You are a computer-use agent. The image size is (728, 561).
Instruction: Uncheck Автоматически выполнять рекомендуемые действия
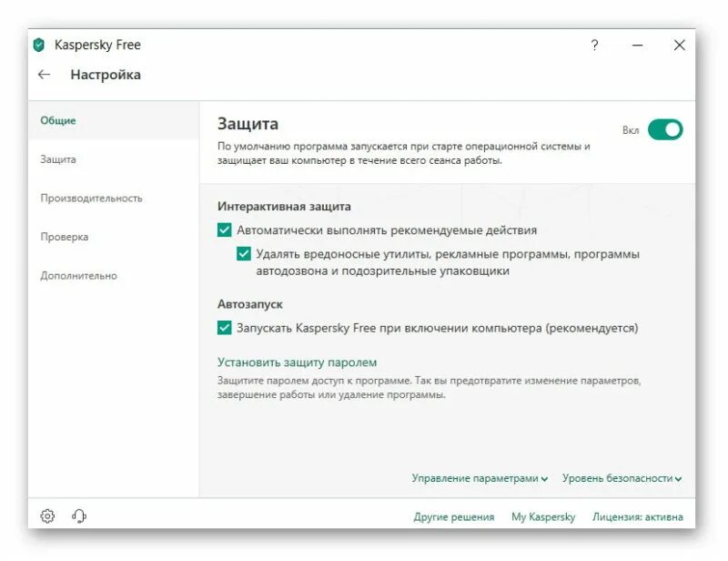click(x=225, y=230)
